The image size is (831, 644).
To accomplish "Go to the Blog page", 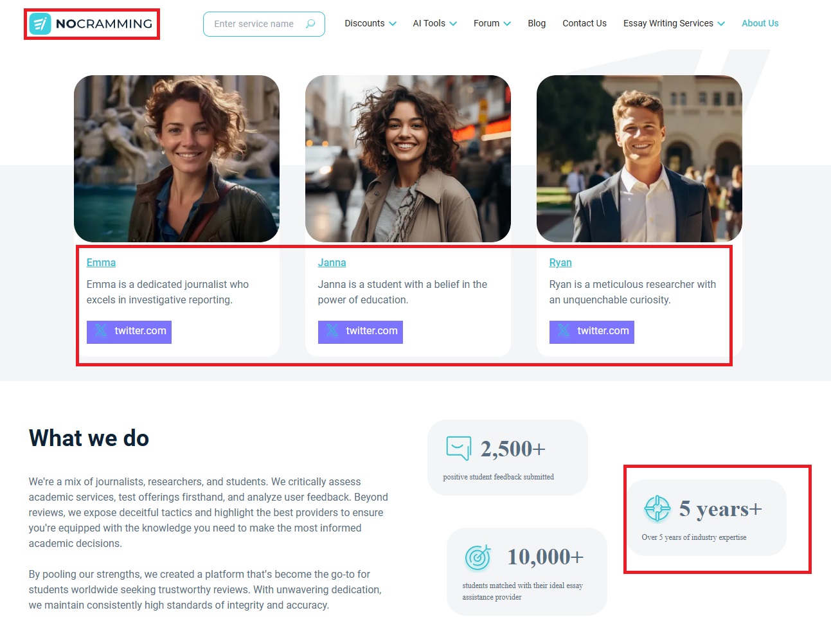I will (x=537, y=24).
